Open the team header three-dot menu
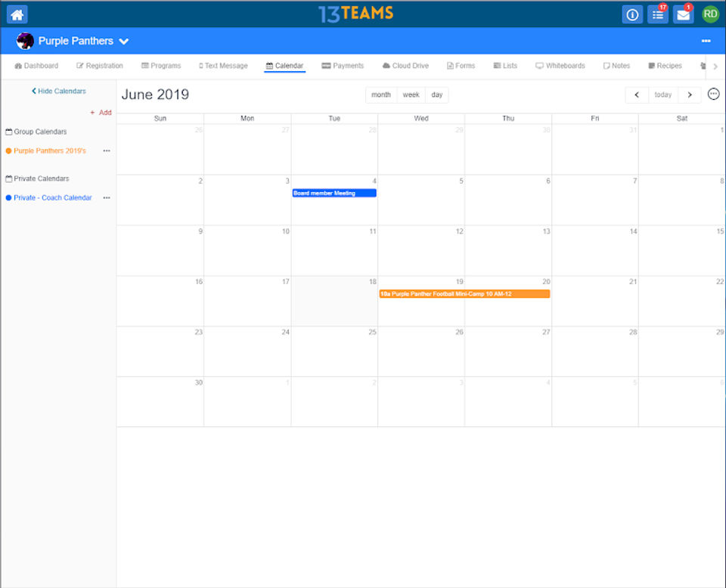 706,41
